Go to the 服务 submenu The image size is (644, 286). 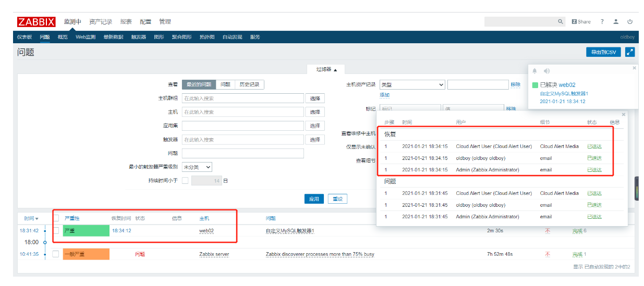coord(255,37)
